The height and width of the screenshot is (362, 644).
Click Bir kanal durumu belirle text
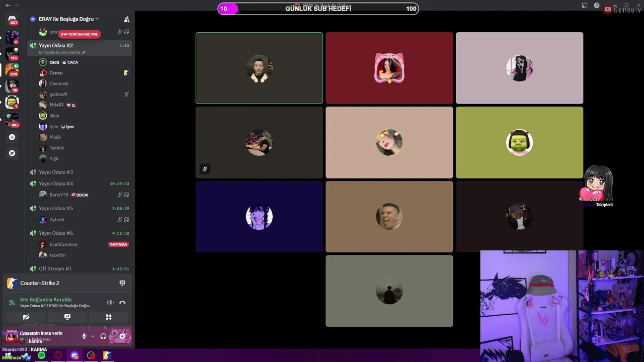coord(59,52)
